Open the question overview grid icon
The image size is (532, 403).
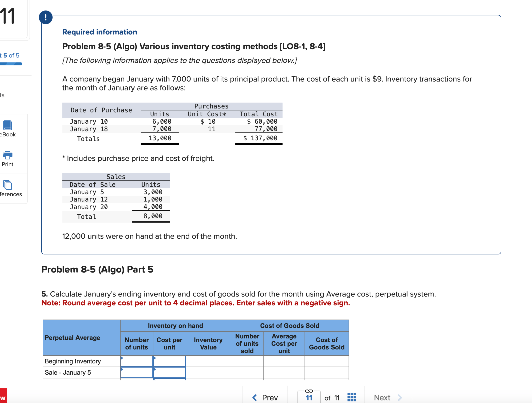pyautogui.click(x=352, y=397)
